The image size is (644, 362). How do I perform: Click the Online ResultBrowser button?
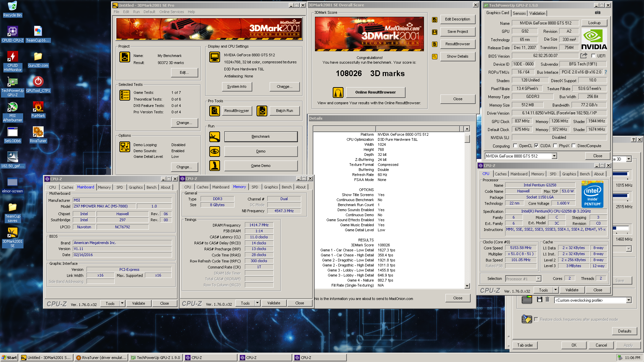click(x=375, y=92)
